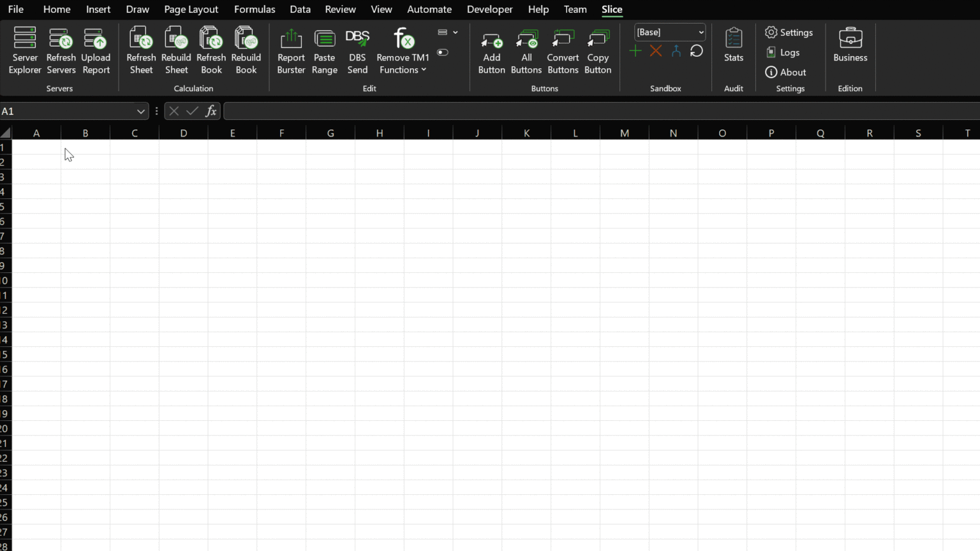Open the Developer ribbon tab

489,9
